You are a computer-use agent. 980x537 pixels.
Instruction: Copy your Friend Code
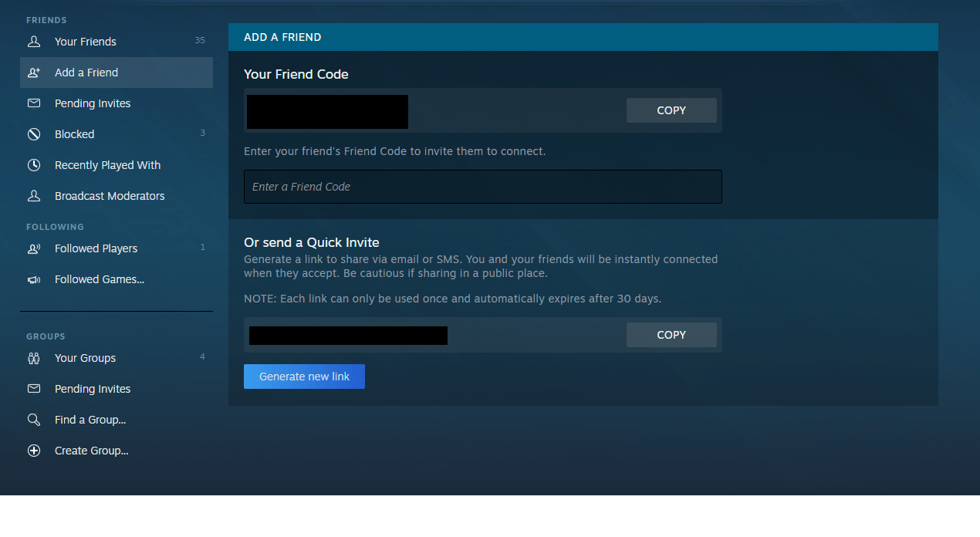click(671, 110)
